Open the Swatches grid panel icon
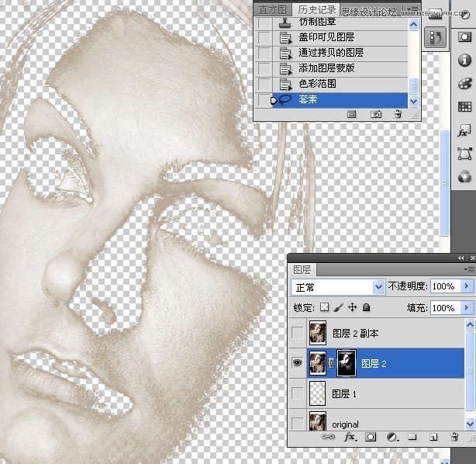476x464 pixels. [x=464, y=107]
